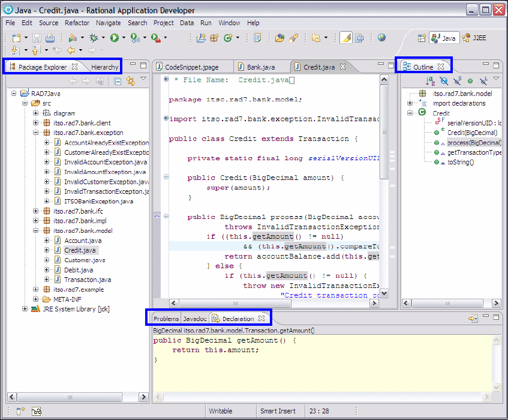Click the Save disk icon in toolbar
This screenshot has width=508, height=420.
37,38
